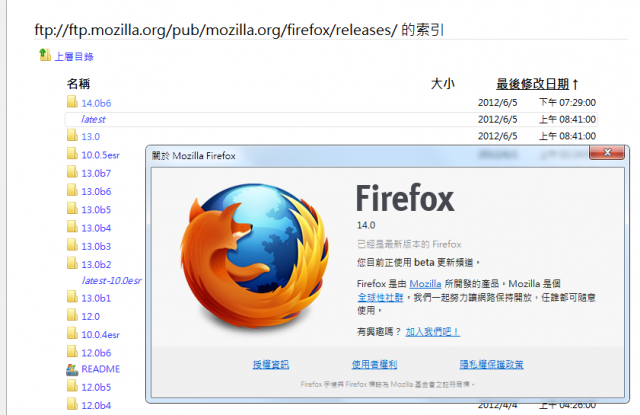
Task: Open the 13.0b6 folder link
Action: coord(96,191)
